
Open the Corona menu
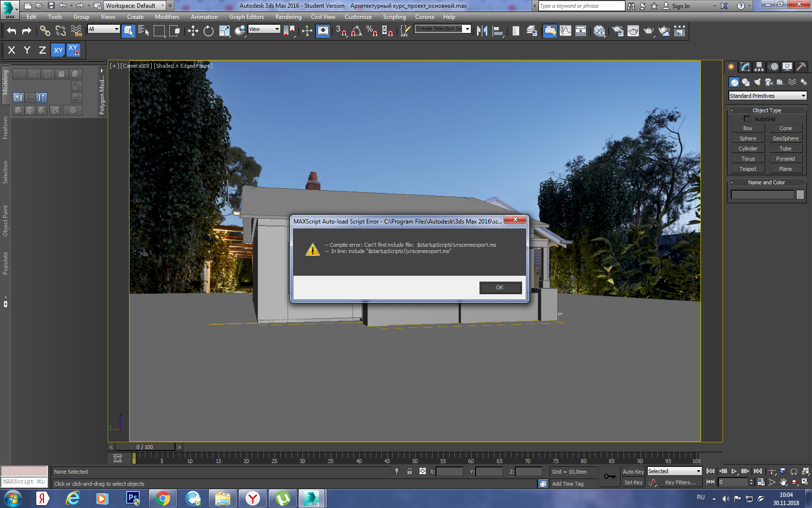pyautogui.click(x=424, y=17)
